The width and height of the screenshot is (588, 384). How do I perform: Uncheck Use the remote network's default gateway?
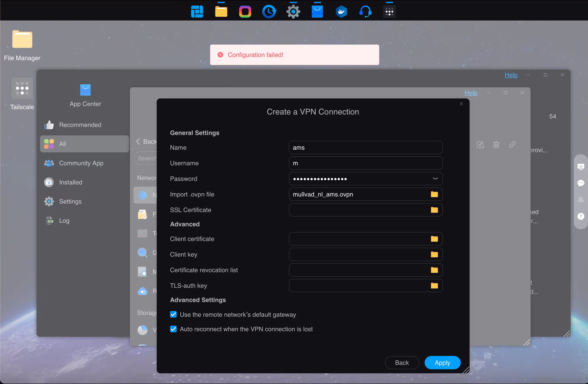click(173, 315)
